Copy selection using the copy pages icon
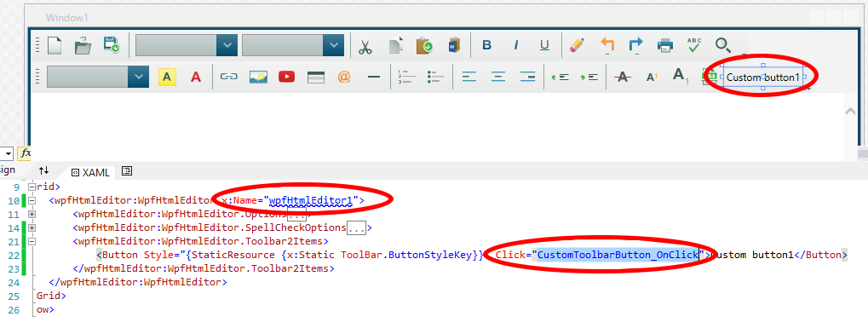Image resolution: width=868 pixels, height=328 pixels. [x=395, y=45]
